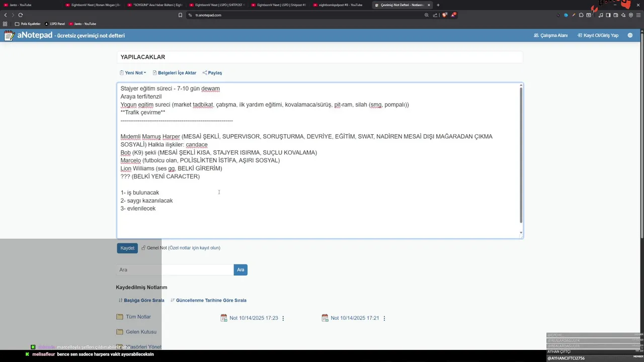Open the language globe icon
The image size is (644, 362).
point(630,35)
